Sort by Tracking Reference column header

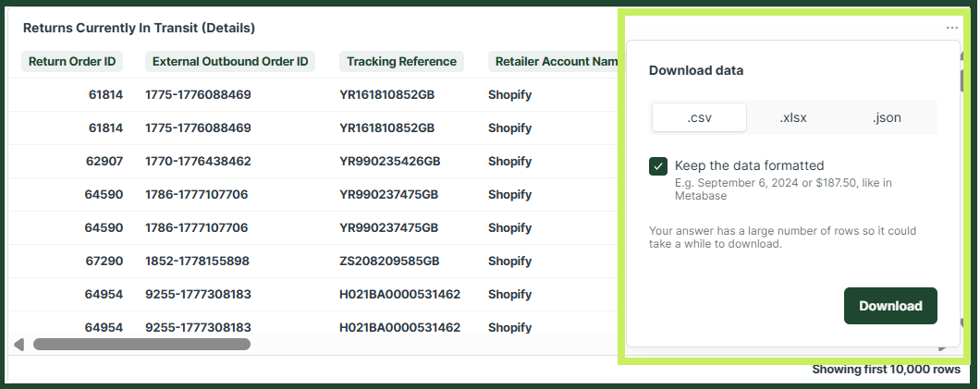402,61
